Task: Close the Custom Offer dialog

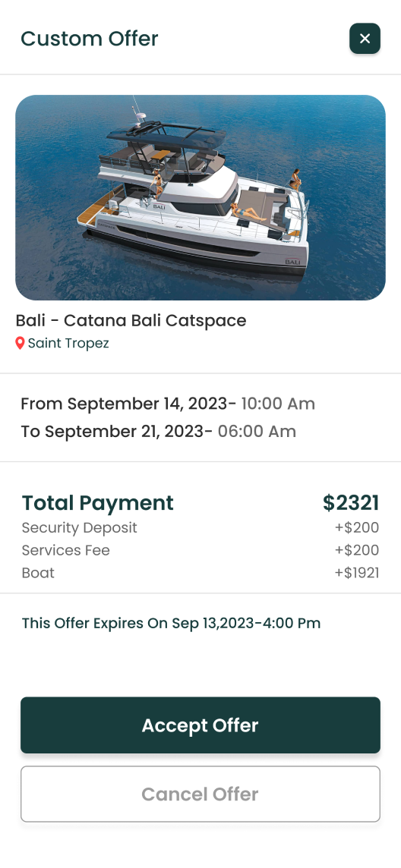Action: [365, 39]
